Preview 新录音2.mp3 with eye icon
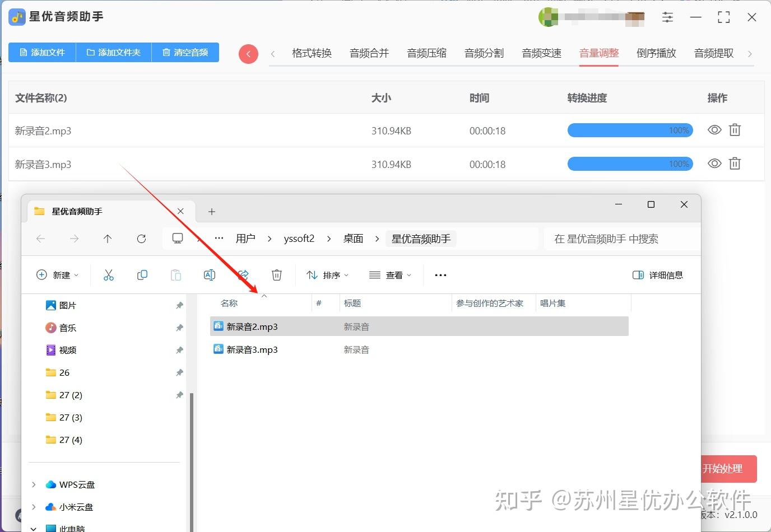 [714, 130]
